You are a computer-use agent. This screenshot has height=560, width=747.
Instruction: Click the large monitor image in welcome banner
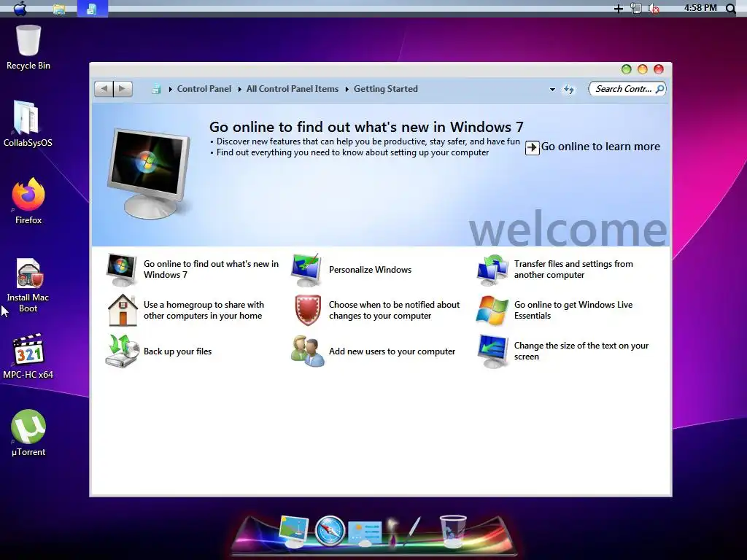pos(149,174)
